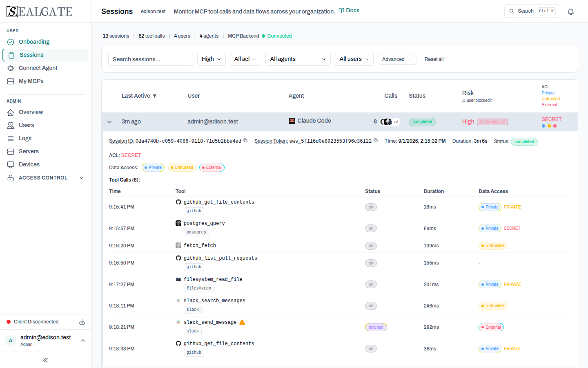
Task: Click the GitHub icon beside github_list_pull_requests
Action: [x=178, y=258]
